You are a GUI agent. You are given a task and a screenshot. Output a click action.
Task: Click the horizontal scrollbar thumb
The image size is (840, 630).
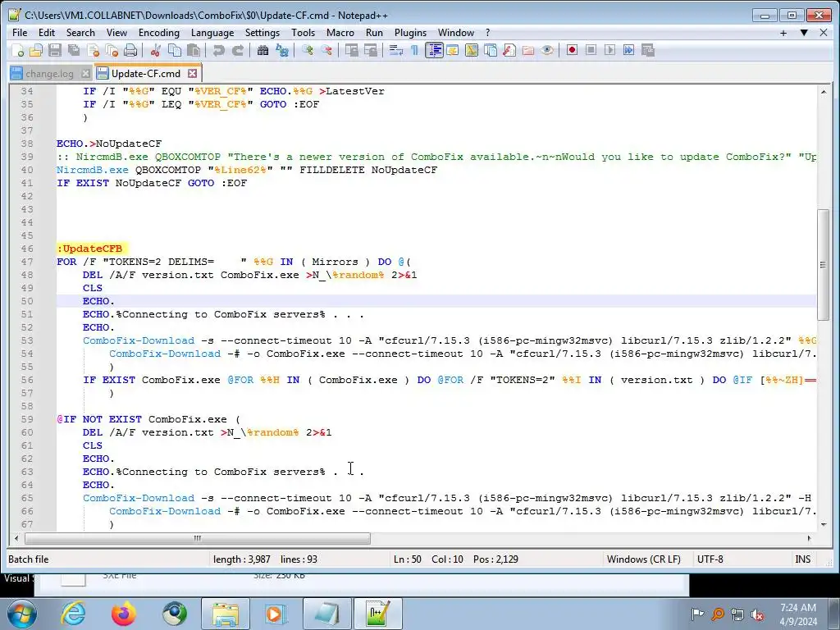click(197, 538)
